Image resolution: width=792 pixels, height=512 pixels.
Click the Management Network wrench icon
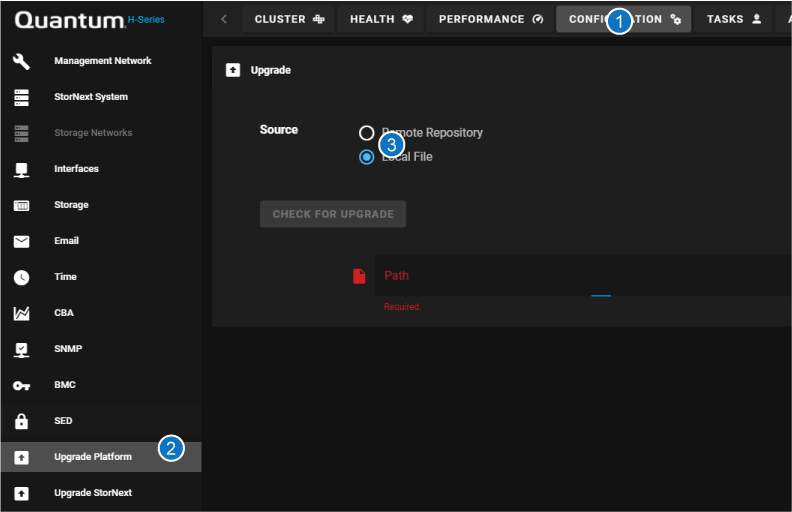pos(21,61)
